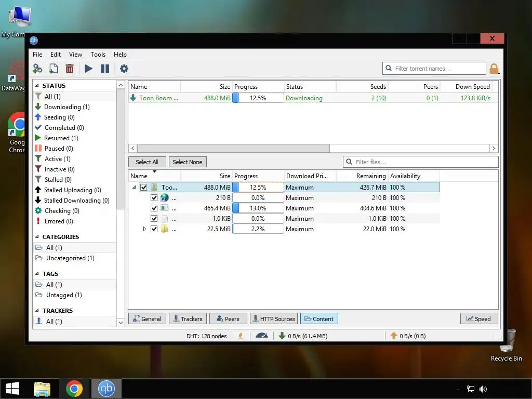
Task: Click the padlock Lock UI icon
Action: pos(495,69)
